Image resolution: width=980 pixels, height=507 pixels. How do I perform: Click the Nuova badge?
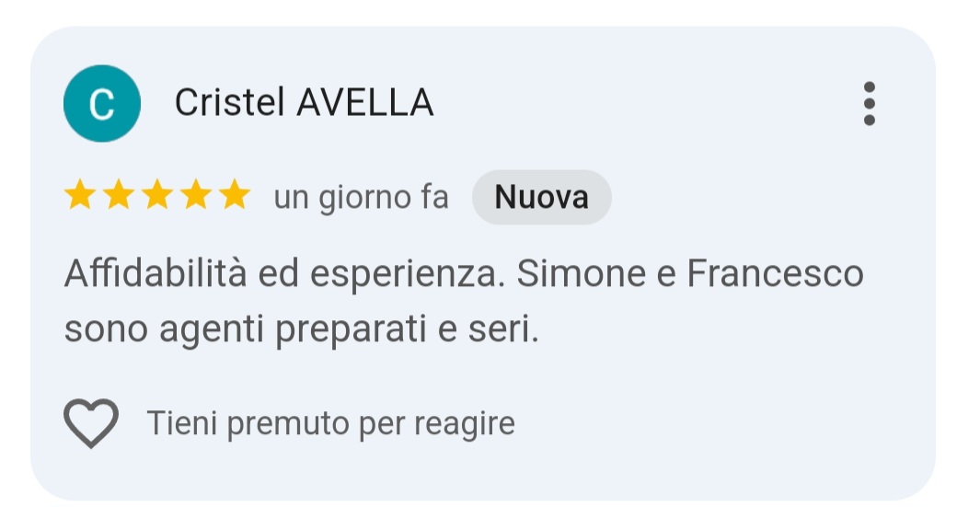[541, 197]
